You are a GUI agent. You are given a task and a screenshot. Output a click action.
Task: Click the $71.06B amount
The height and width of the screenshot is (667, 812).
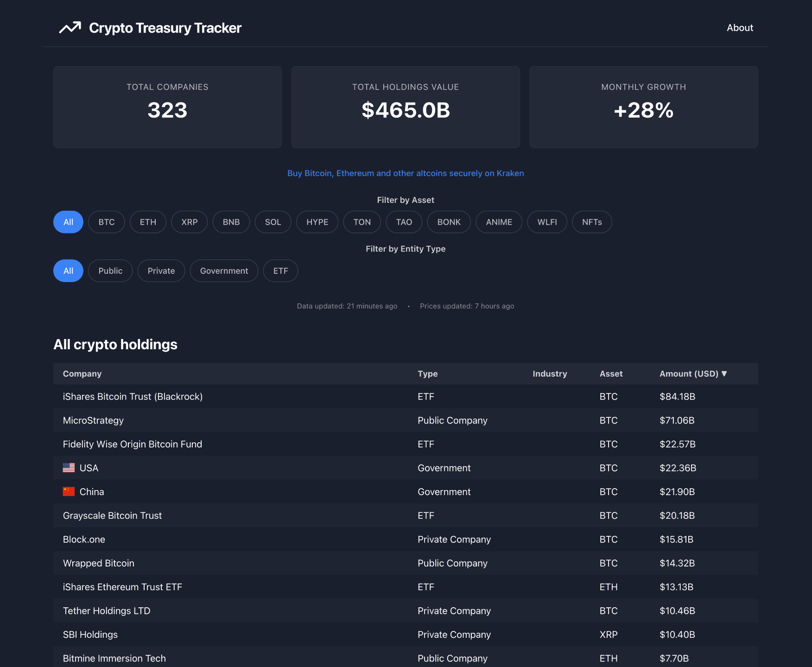click(x=677, y=420)
